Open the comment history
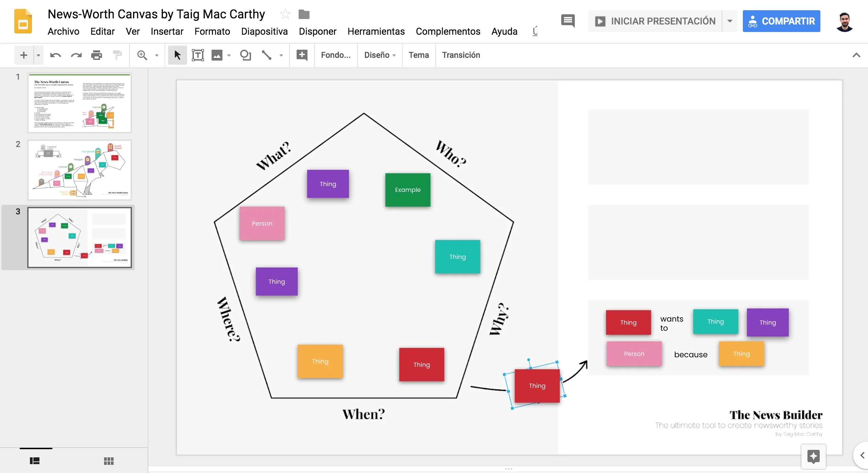The image size is (868, 473). [567, 21]
